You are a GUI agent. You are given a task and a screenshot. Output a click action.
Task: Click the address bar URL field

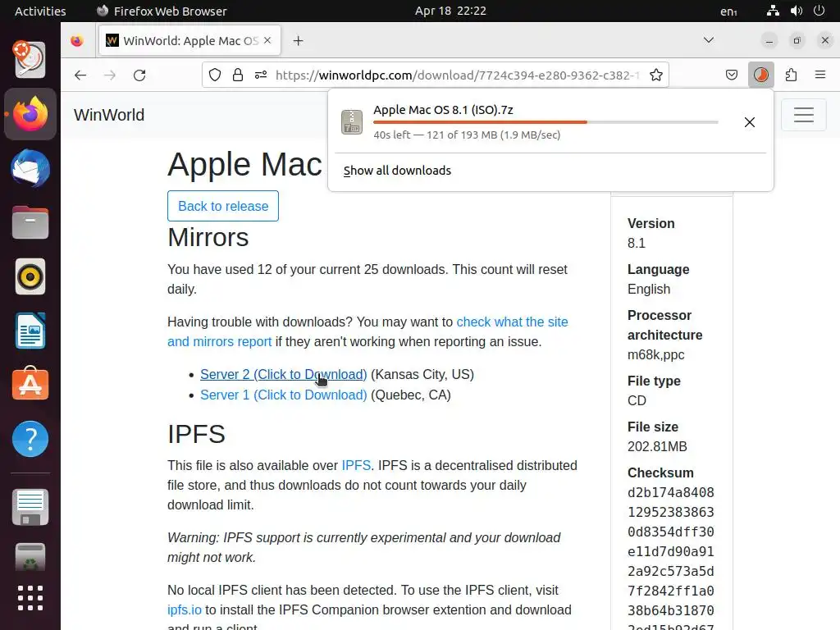pyautogui.click(x=457, y=75)
